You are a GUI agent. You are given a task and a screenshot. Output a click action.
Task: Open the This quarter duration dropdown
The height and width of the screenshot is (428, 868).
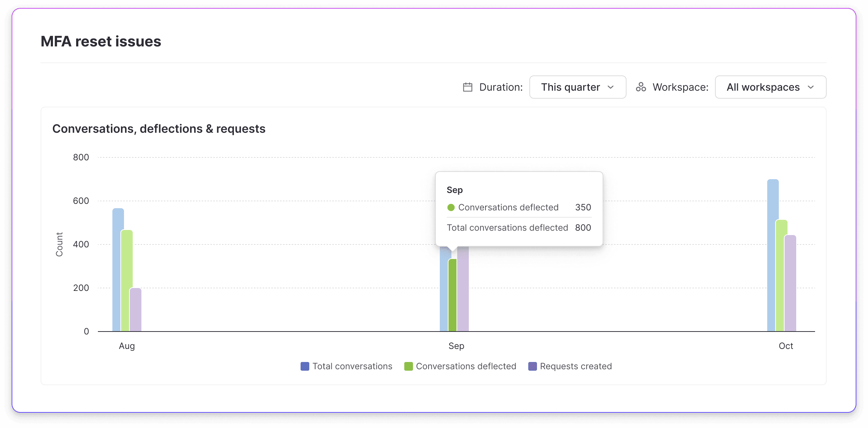(578, 87)
